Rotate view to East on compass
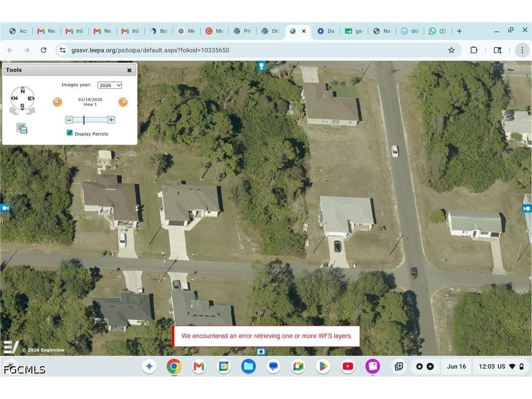 (x=31, y=99)
